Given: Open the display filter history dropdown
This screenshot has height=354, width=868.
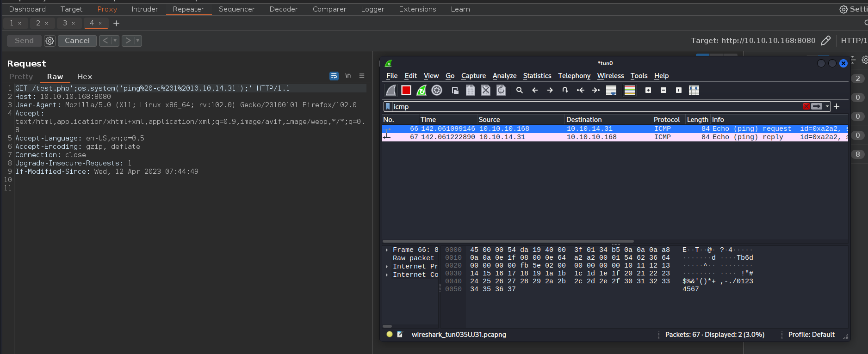Looking at the screenshot, I should coord(827,106).
